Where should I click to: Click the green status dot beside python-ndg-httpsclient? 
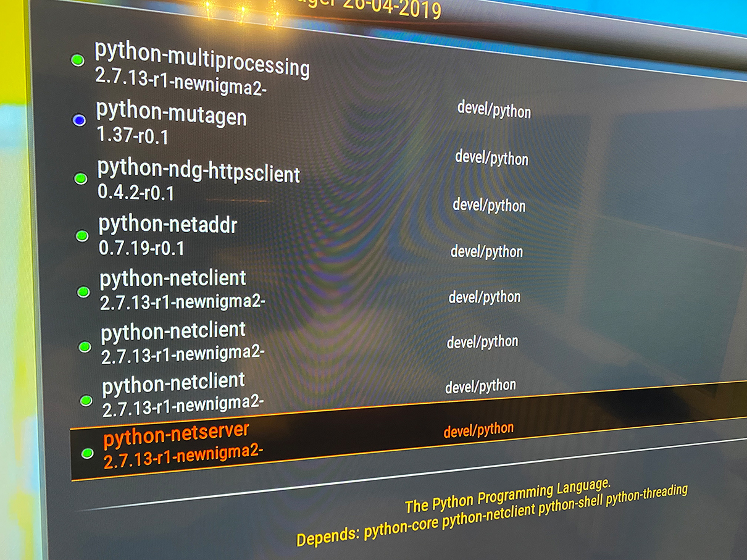(x=80, y=179)
